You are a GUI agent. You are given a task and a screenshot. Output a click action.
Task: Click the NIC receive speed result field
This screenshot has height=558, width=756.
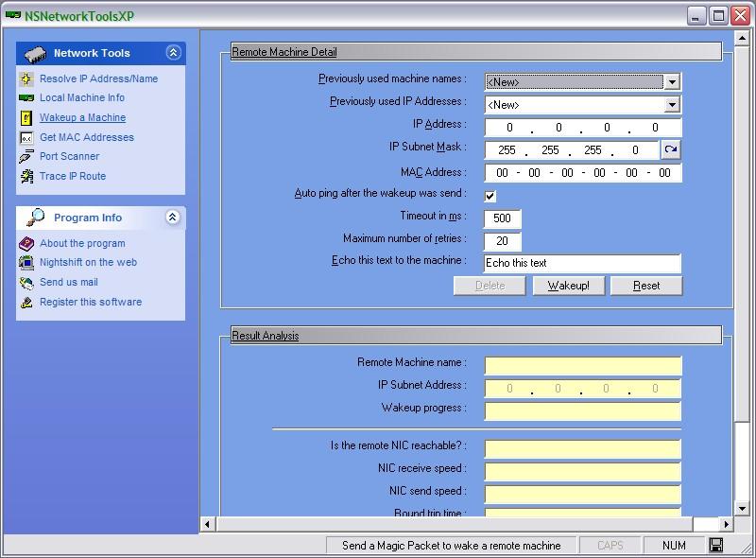583,471
